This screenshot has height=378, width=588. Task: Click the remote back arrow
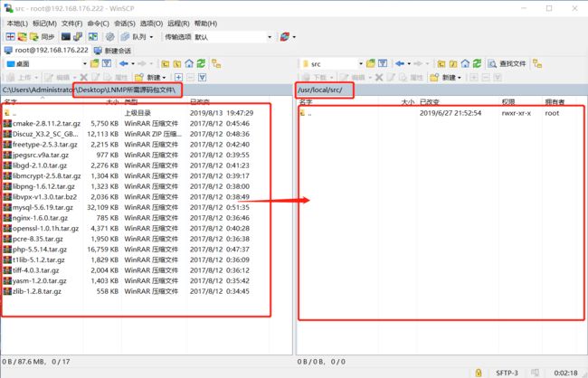tap(400, 63)
